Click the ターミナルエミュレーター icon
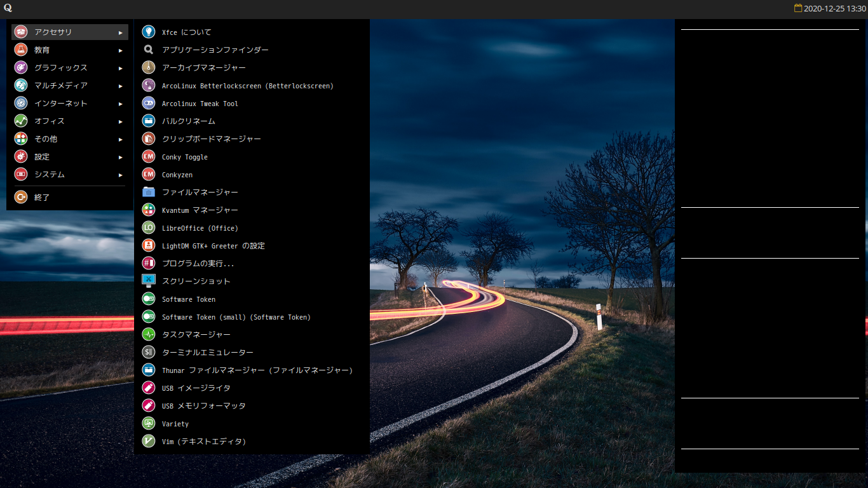 tap(148, 352)
